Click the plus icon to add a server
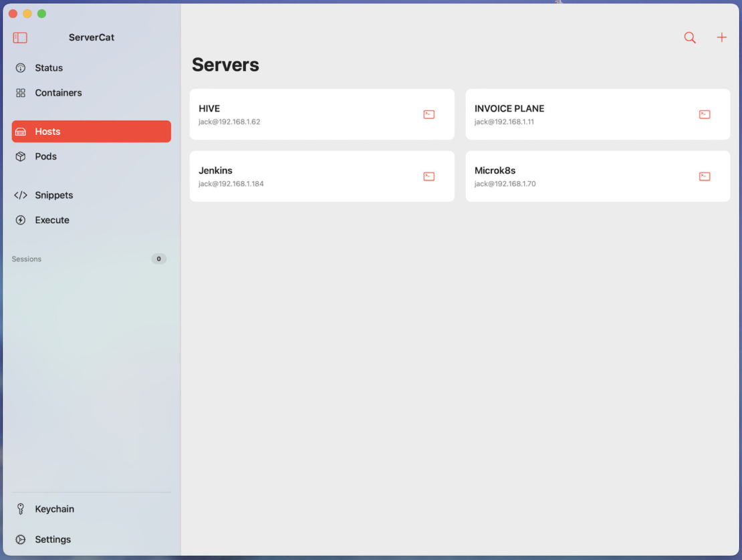The height and width of the screenshot is (560, 742). click(x=722, y=37)
